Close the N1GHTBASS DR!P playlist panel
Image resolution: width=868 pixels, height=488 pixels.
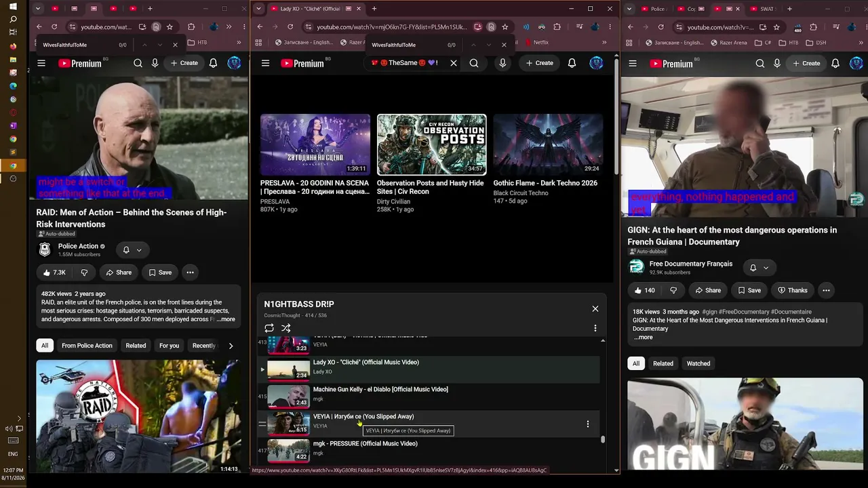595,309
